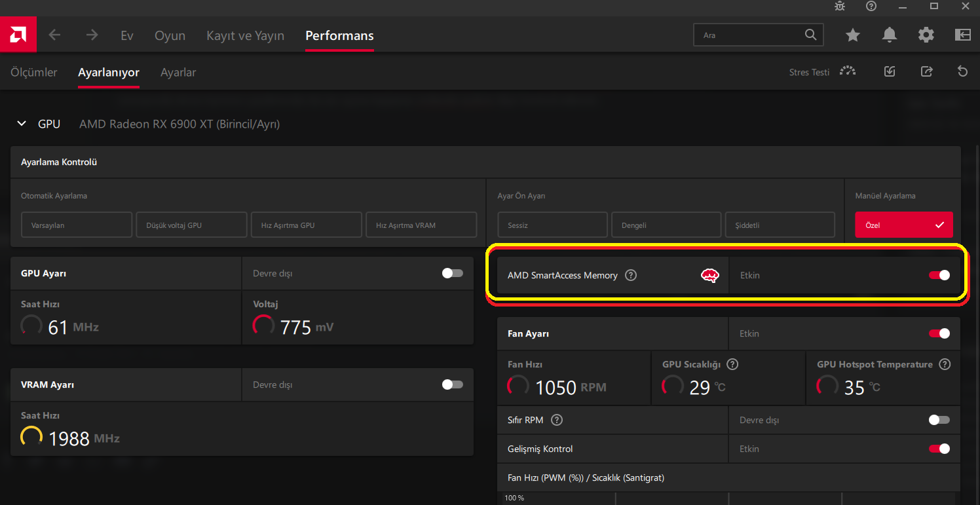Select Hız Aşırtma VRAM preset
The image size is (980, 505).
(x=421, y=225)
